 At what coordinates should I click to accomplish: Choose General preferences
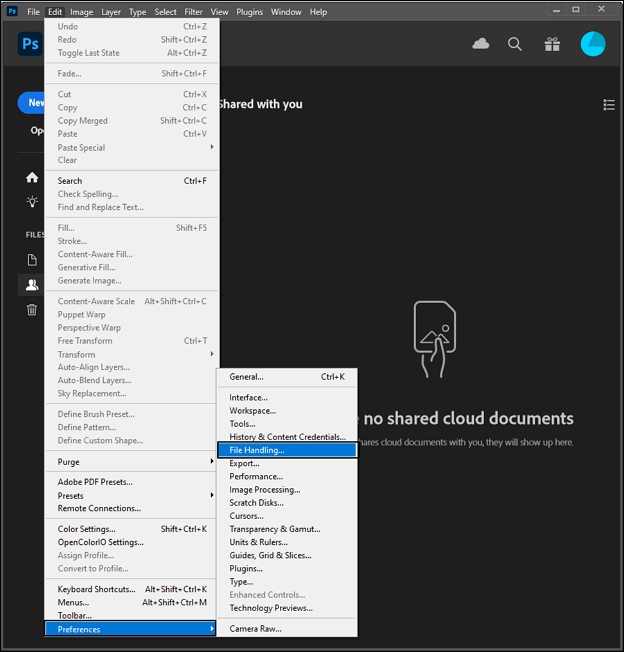click(287, 377)
